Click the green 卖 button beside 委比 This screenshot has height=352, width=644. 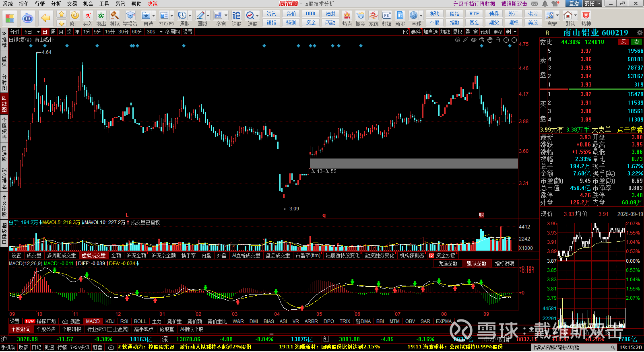tap(637, 42)
